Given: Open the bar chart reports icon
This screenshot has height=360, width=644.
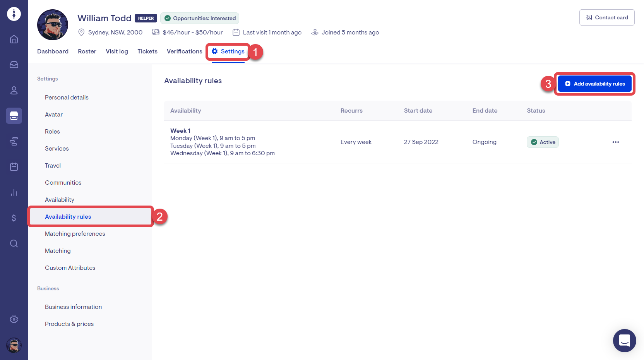Looking at the screenshot, I should (x=14, y=192).
